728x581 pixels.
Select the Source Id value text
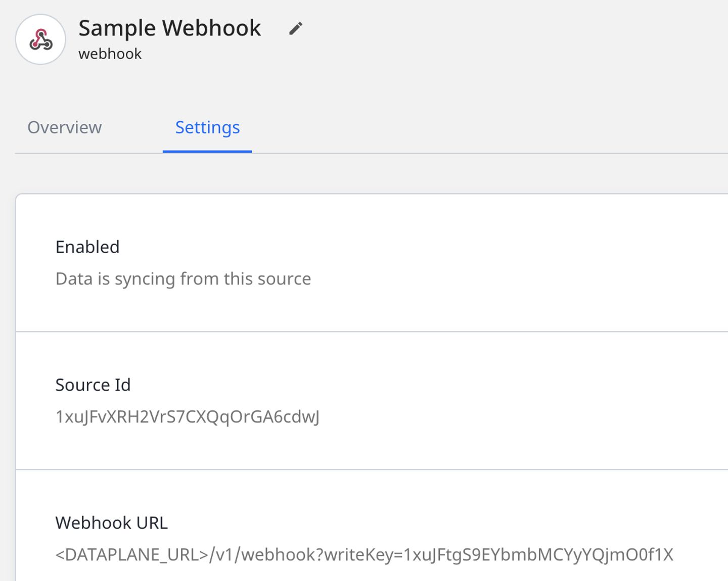point(188,417)
